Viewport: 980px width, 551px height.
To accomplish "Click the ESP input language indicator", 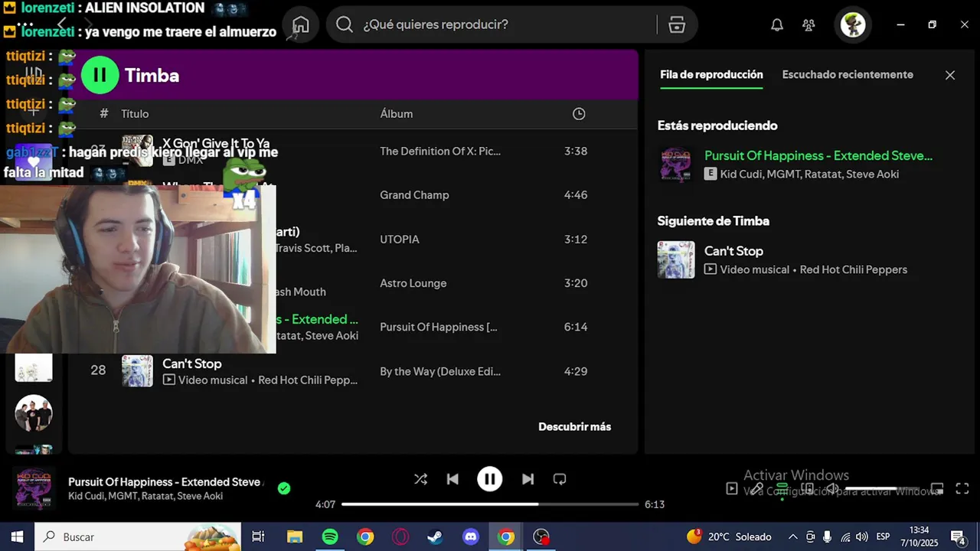I will 883,537.
